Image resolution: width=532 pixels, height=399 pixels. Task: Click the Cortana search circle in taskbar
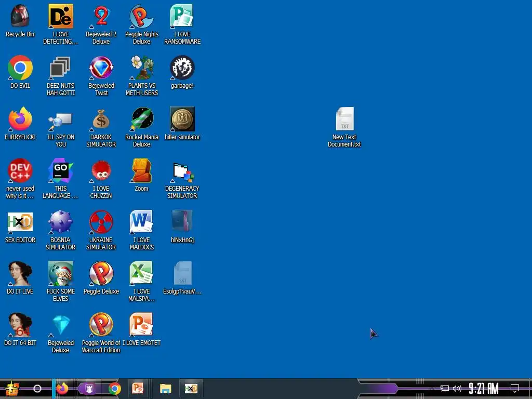point(37,389)
